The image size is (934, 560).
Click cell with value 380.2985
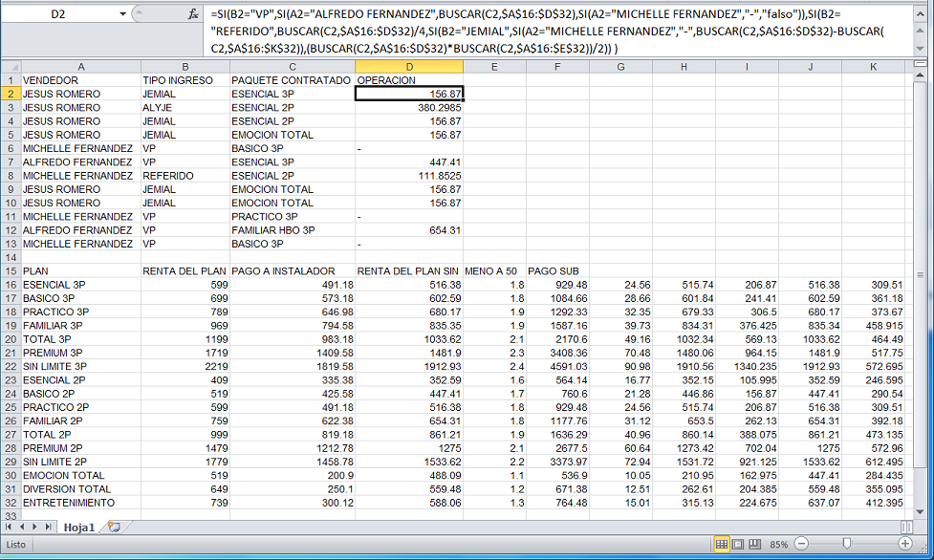tap(409, 108)
